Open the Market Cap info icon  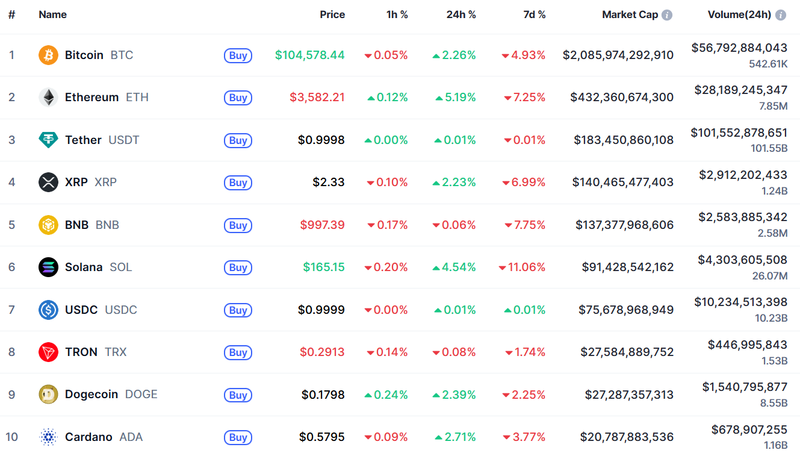click(667, 15)
